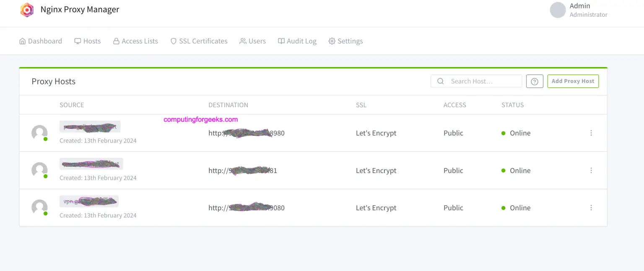The image size is (644, 271).
Task: Open the Dashboard tab
Action: [41, 41]
